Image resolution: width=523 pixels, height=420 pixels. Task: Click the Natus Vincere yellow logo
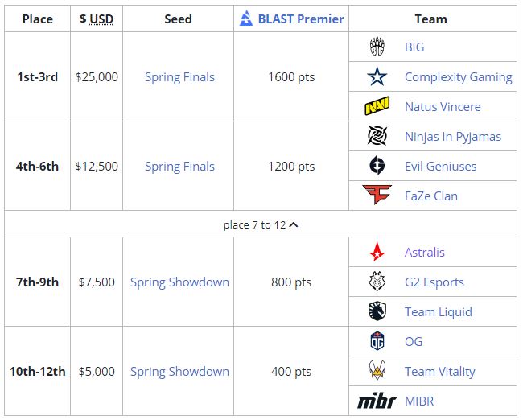[x=377, y=107]
